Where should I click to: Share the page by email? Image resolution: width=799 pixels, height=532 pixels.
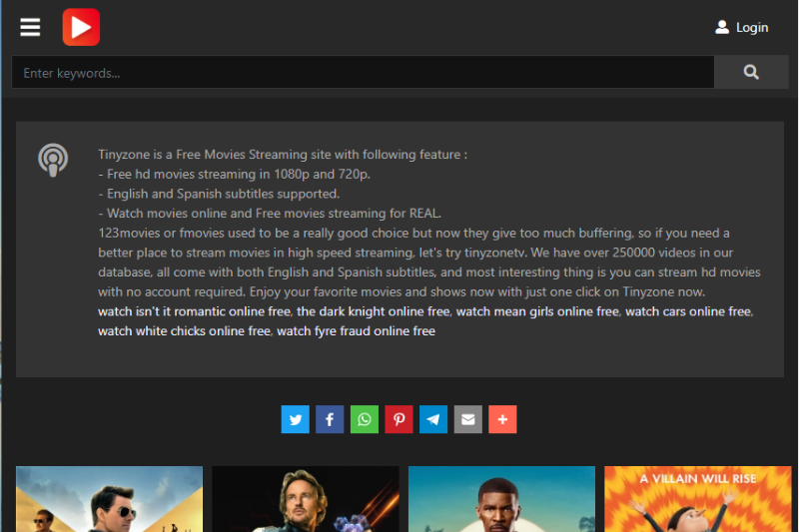coord(468,419)
